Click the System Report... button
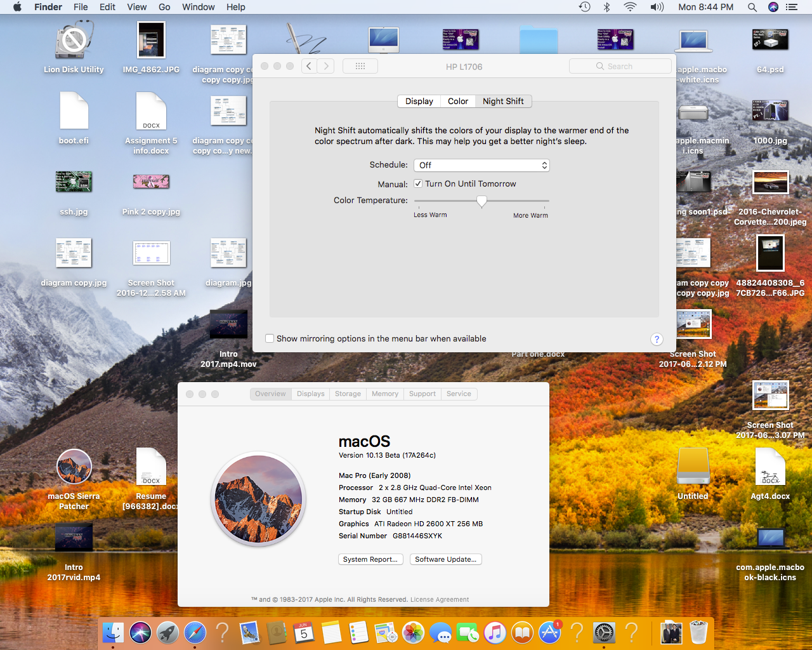The image size is (812, 650). tap(370, 559)
